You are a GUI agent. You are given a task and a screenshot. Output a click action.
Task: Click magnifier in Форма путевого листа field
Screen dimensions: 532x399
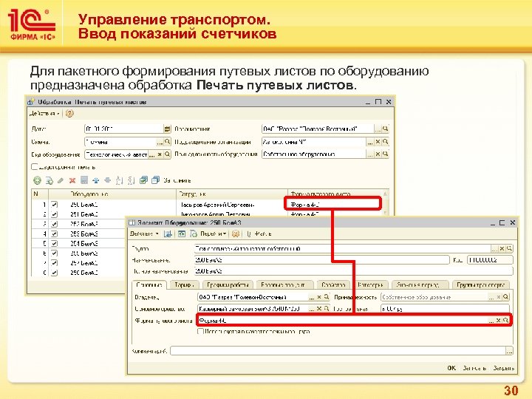click(x=505, y=320)
